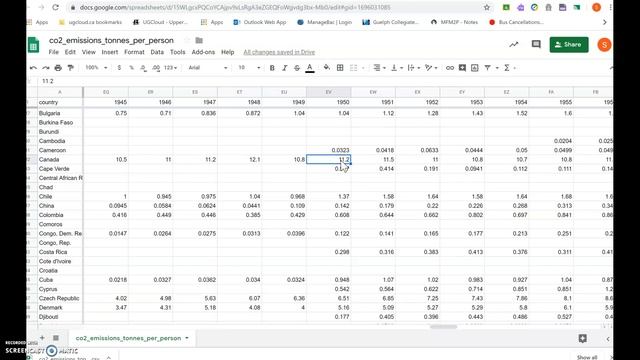
Task: Decrease decimal places
Action: tap(143, 68)
